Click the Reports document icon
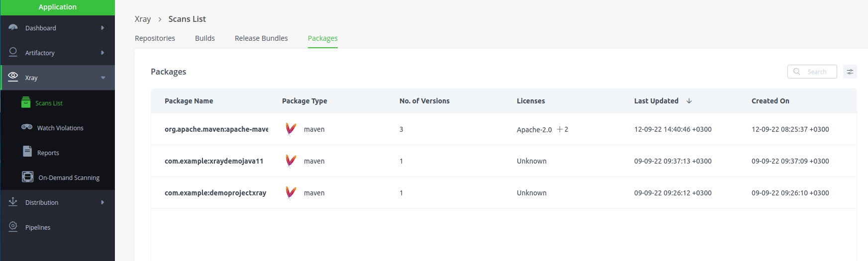Viewport: 868px width, 261px height. [27, 152]
